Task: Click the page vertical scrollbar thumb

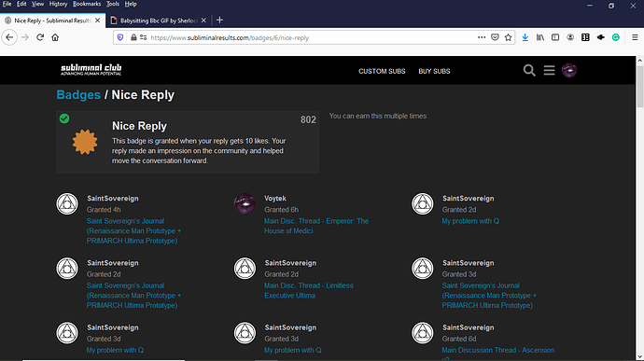Action: (640, 86)
